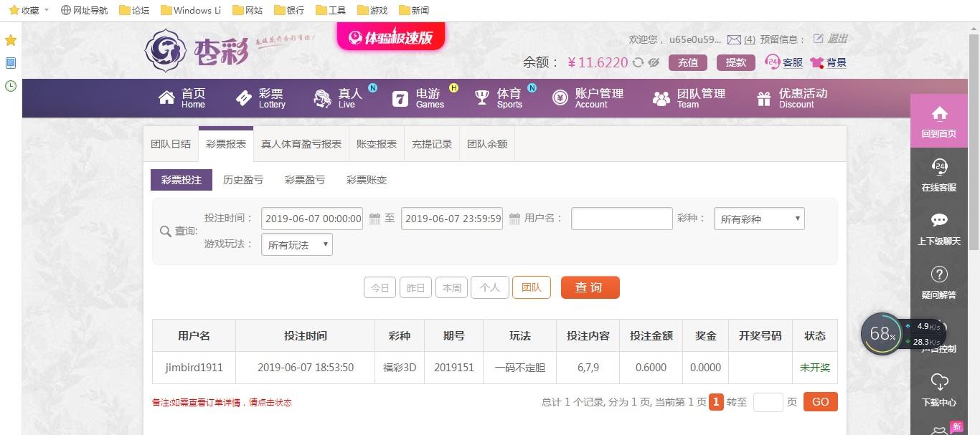Open 彩票 Lottery menu

[261, 98]
